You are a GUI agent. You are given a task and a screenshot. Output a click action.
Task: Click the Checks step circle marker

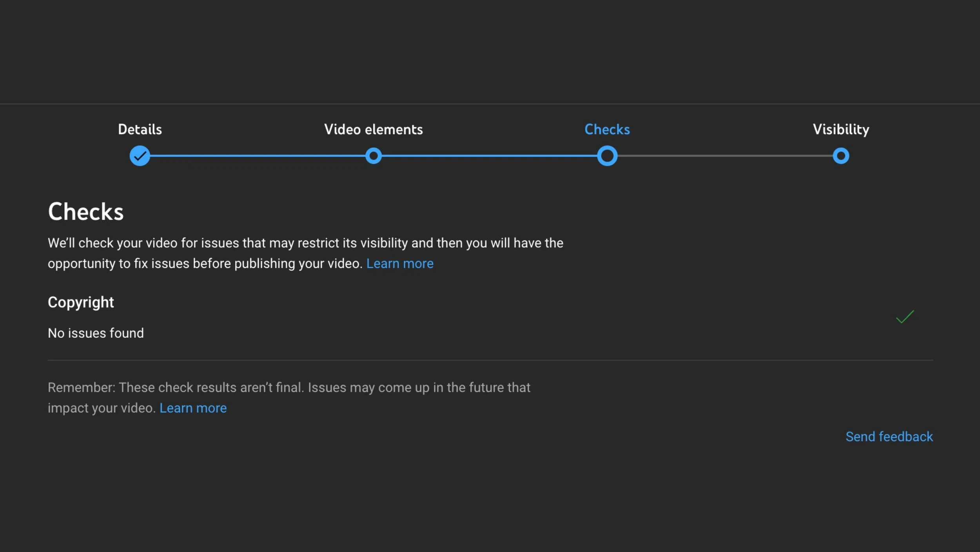click(607, 156)
